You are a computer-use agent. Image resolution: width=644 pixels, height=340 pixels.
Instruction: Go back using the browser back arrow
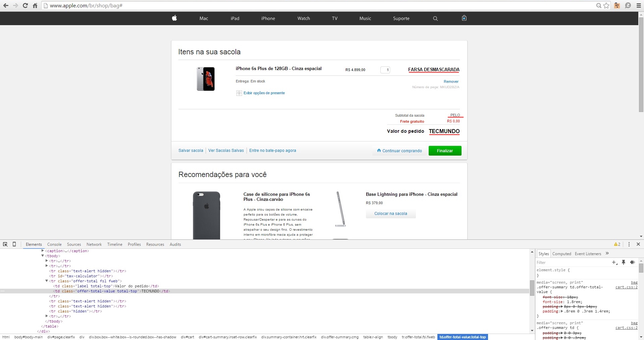click(x=6, y=5)
